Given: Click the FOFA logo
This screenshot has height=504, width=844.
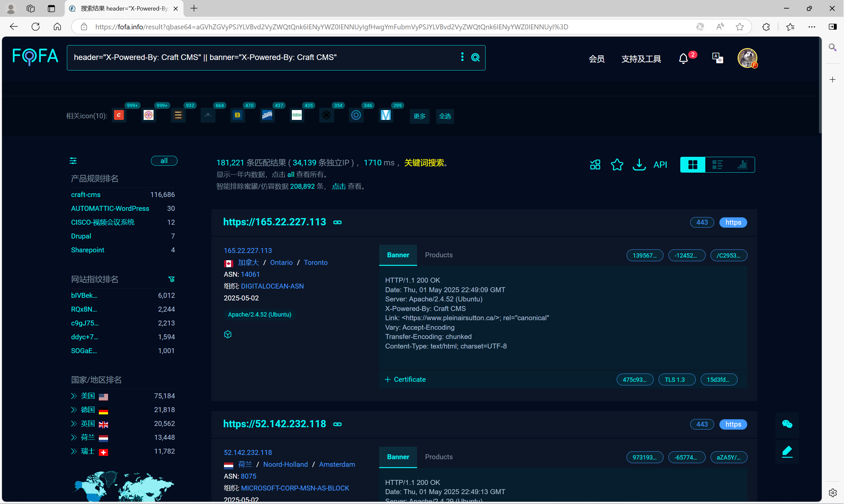Looking at the screenshot, I should (35, 56).
